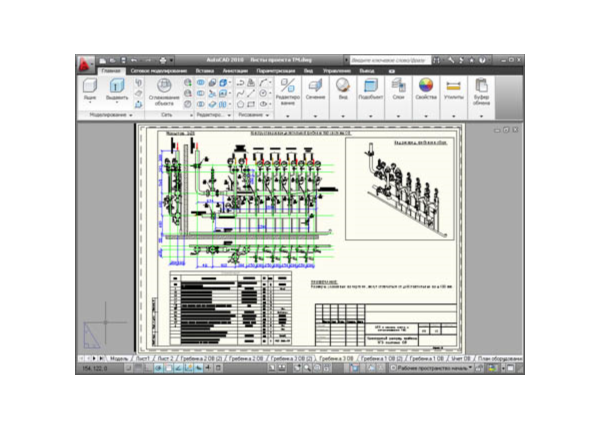Open the Гребенка 2 ОВ (2) layout tab
The height and width of the screenshot is (428, 600).
(201, 359)
